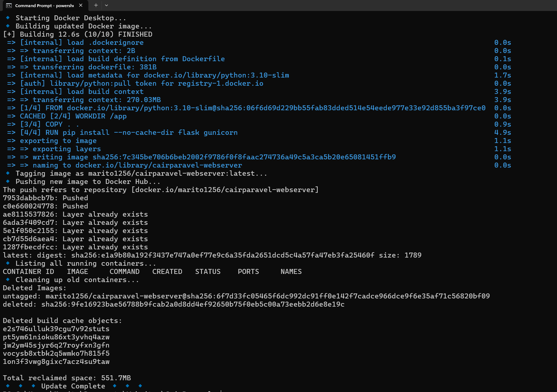Select the Command Prompt - powershell tab
The height and width of the screenshot is (392, 557).
pos(44,5)
